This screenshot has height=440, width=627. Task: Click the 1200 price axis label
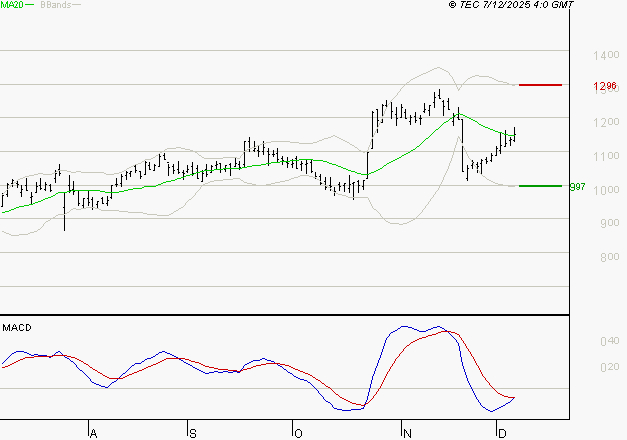tap(606, 122)
